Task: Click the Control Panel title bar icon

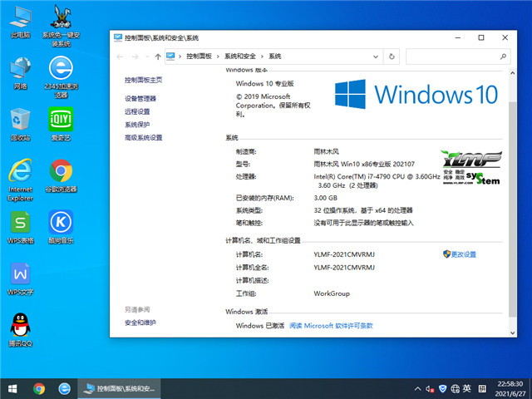Action: point(118,37)
